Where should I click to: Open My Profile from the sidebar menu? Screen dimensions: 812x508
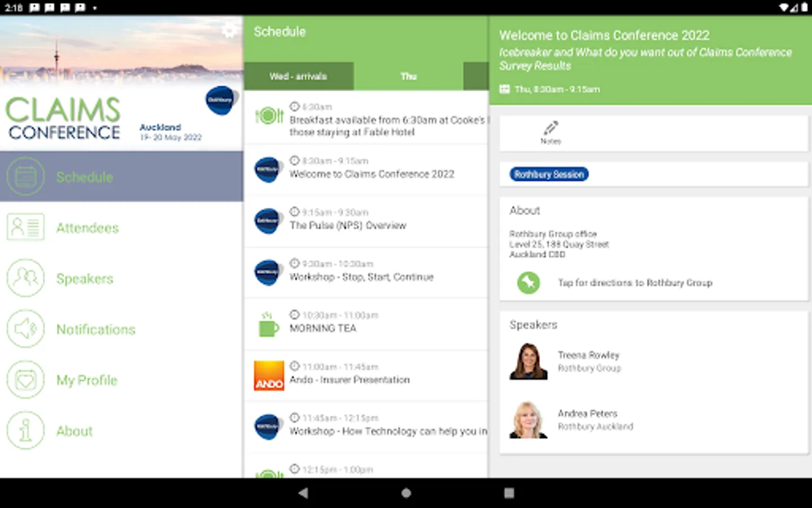[121, 380]
